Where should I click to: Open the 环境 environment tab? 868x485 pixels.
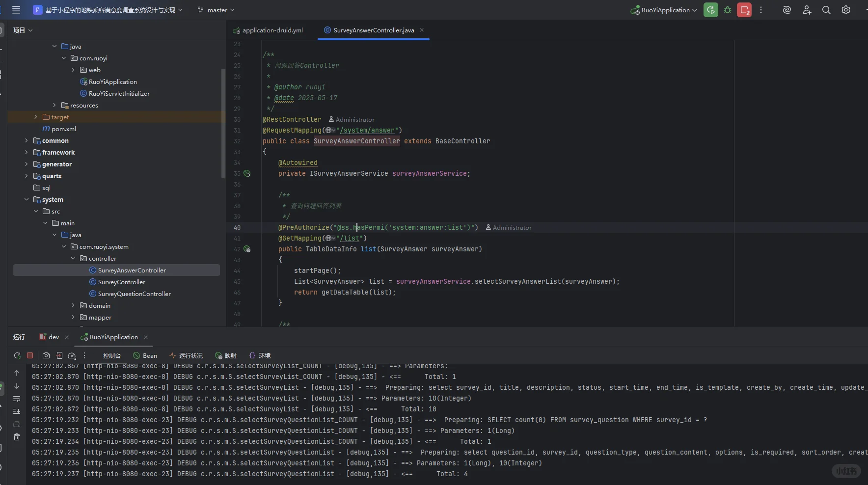pyautogui.click(x=260, y=355)
